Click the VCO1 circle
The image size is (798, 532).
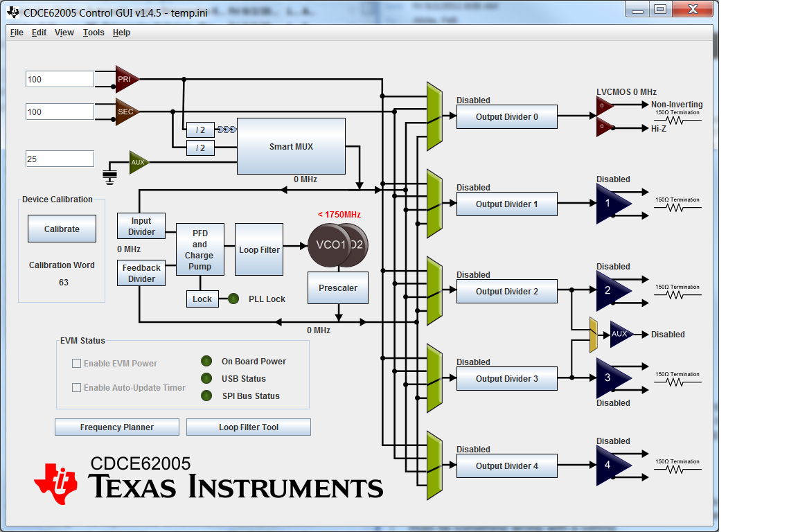[328, 245]
